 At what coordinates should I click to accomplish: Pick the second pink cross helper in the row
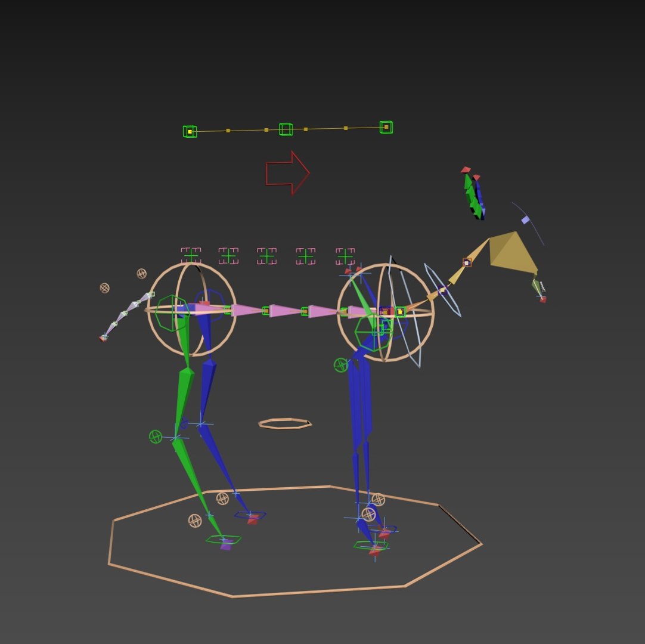point(229,256)
